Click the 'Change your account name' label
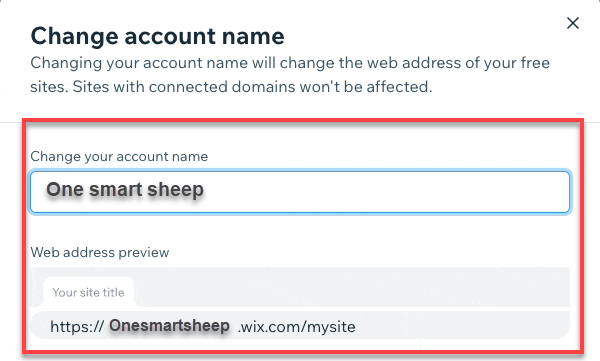Image resolution: width=600 pixels, height=361 pixels. [x=119, y=156]
